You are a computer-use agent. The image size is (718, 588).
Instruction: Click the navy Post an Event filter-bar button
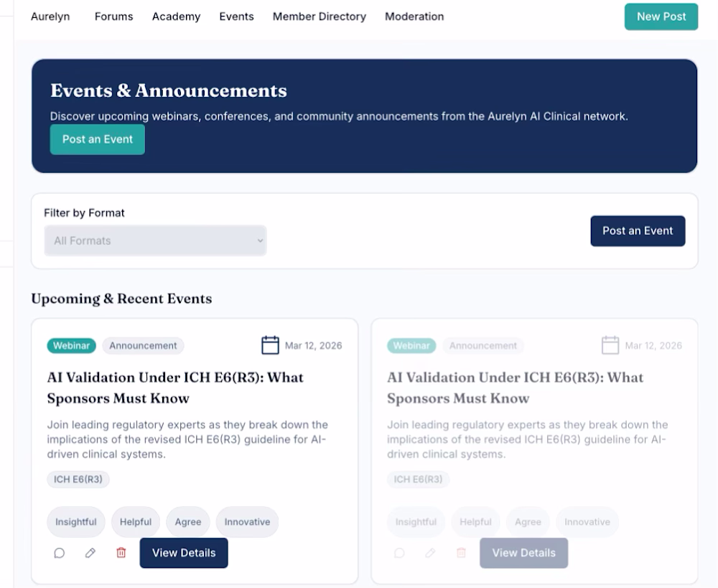pyautogui.click(x=638, y=230)
